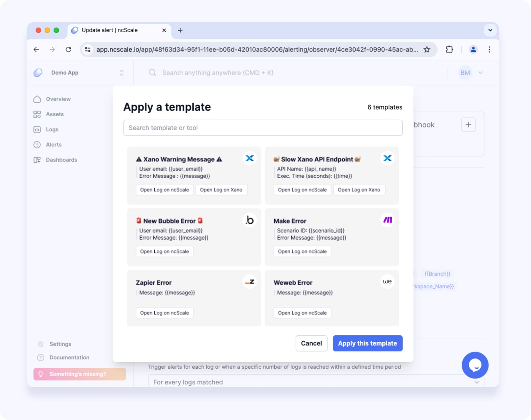Click the browser address bar URL
This screenshot has height=420, width=531.
click(x=257, y=49)
